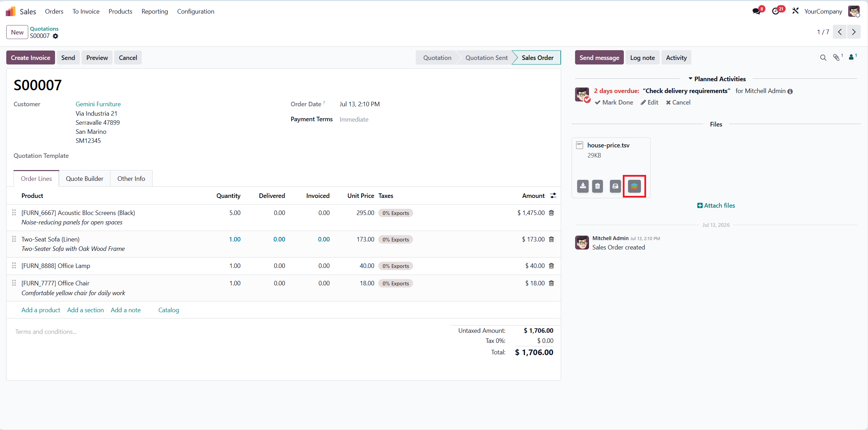Click the Sales Order status stage
Viewport: 868px width, 430px height.
pos(537,58)
